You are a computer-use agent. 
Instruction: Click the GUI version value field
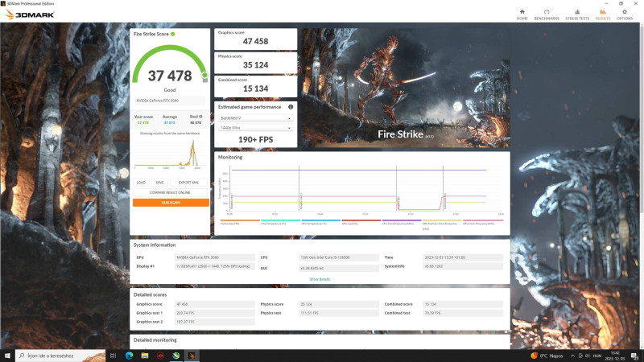point(339,268)
